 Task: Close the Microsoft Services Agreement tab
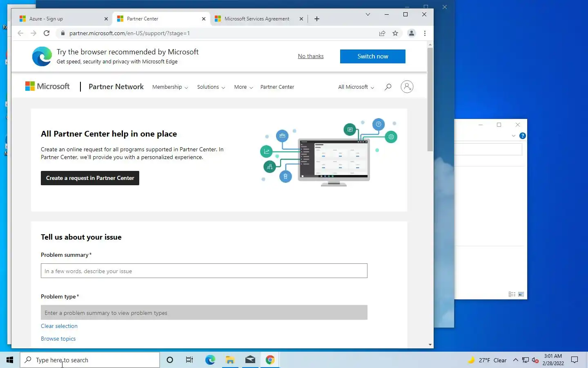[301, 19]
